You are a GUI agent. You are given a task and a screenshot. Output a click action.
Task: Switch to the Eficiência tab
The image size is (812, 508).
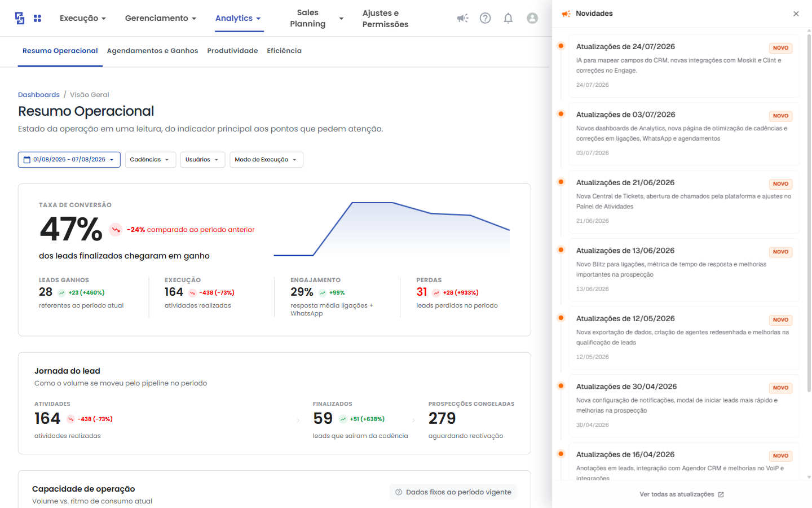(284, 51)
